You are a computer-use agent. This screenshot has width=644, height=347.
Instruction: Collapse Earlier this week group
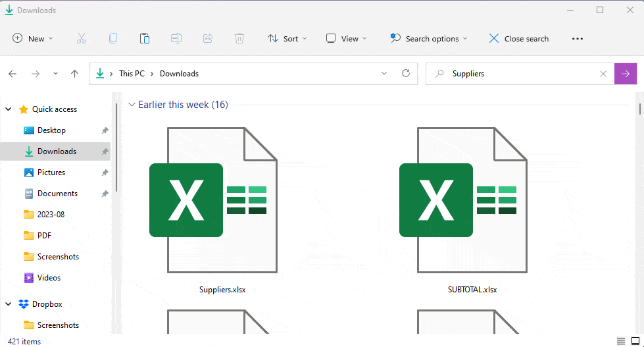coord(132,105)
